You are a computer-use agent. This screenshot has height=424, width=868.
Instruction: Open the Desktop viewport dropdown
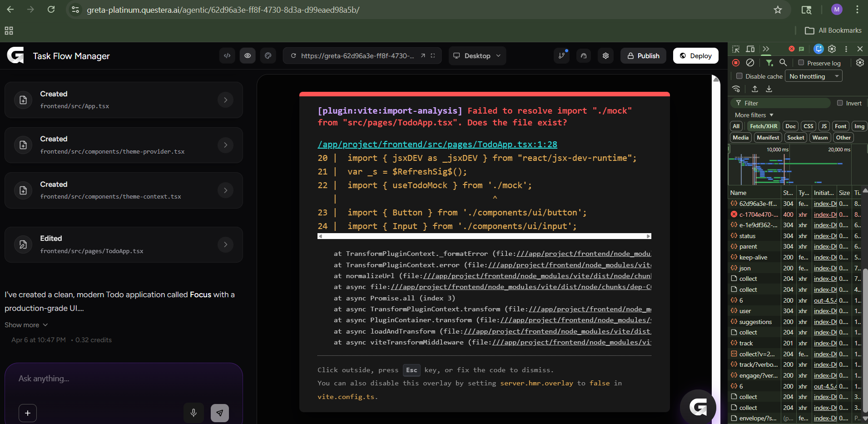click(477, 56)
